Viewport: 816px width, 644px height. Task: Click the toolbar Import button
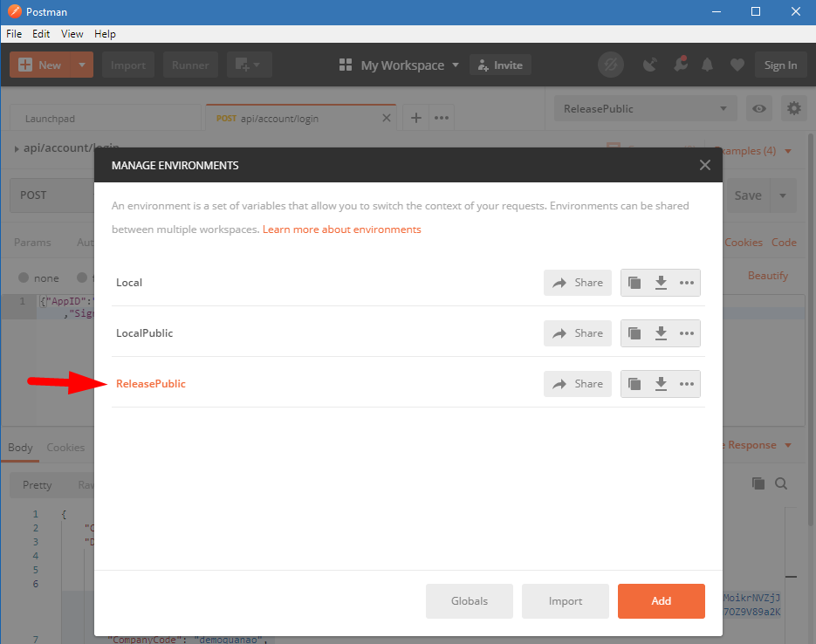point(128,65)
